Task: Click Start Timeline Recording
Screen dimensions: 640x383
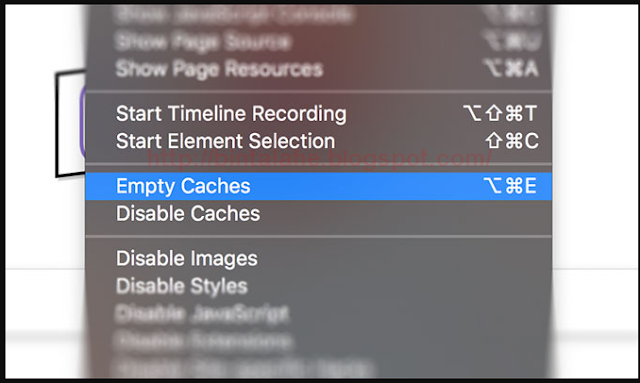Action: coord(318,114)
